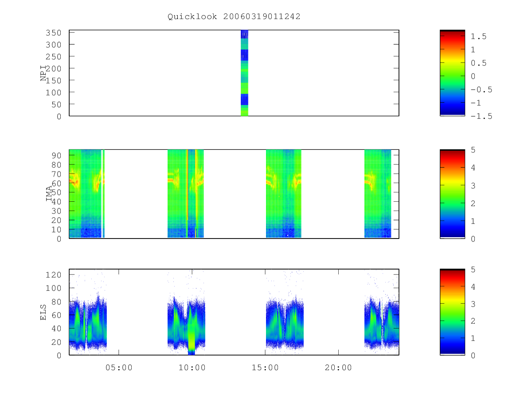Click the 90 tick label on IMA axis
Image resolution: width=532 pixels, height=399 pixels.
(x=56, y=155)
